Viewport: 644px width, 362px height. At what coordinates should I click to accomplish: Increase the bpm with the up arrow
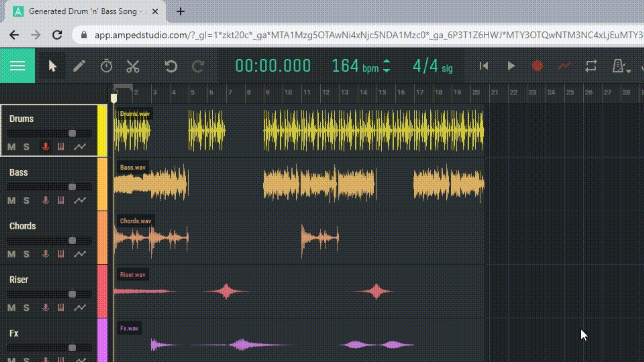point(386,61)
